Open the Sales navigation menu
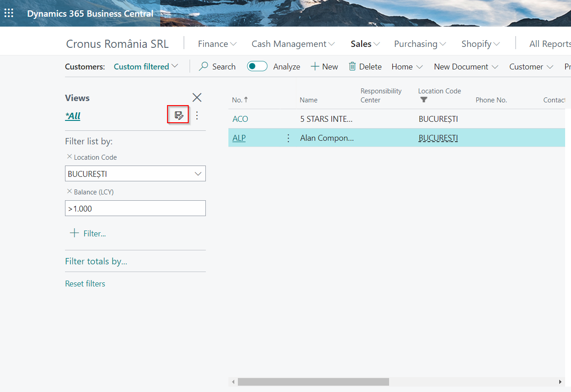 (x=365, y=44)
